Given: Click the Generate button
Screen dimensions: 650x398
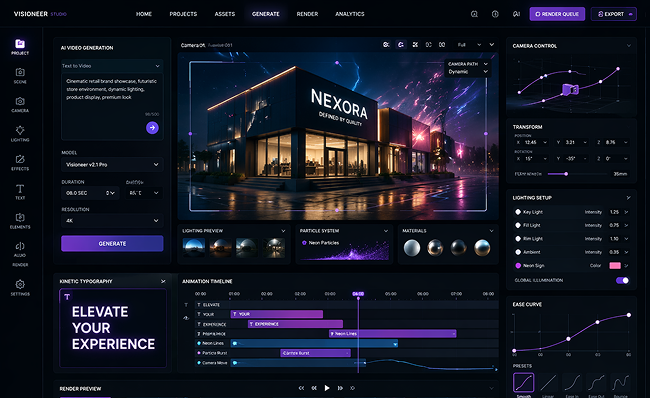Looking at the screenshot, I should point(112,243).
